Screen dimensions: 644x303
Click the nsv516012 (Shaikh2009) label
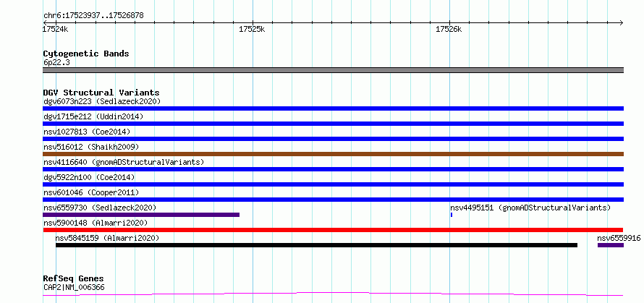[x=91, y=147]
